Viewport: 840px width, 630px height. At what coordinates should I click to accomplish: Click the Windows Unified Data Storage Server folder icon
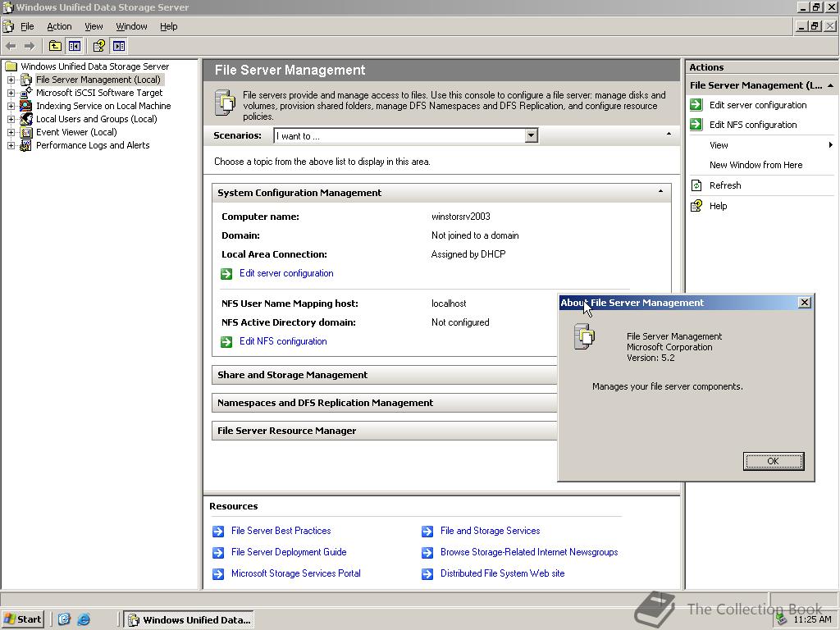(x=11, y=66)
